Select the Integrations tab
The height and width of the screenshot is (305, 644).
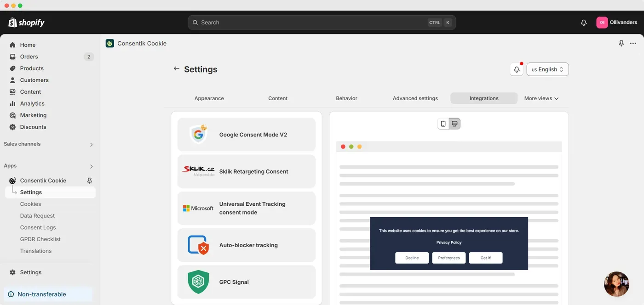coord(484,98)
